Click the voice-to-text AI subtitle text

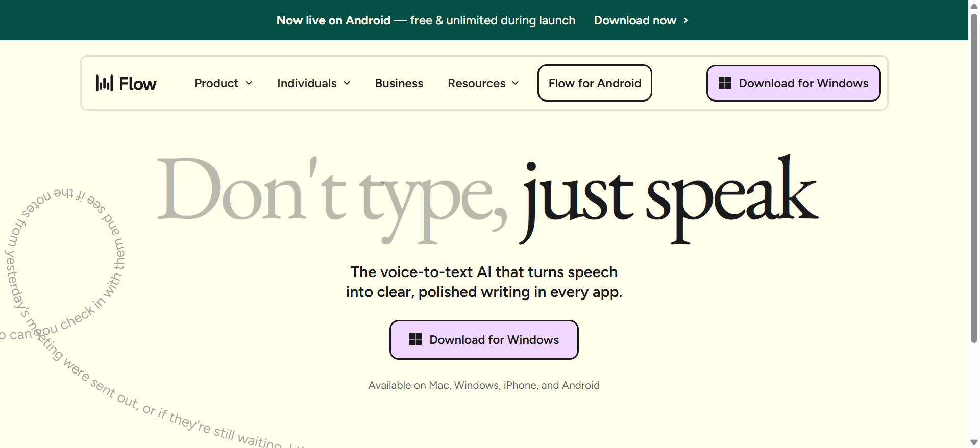(x=484, y=282)
